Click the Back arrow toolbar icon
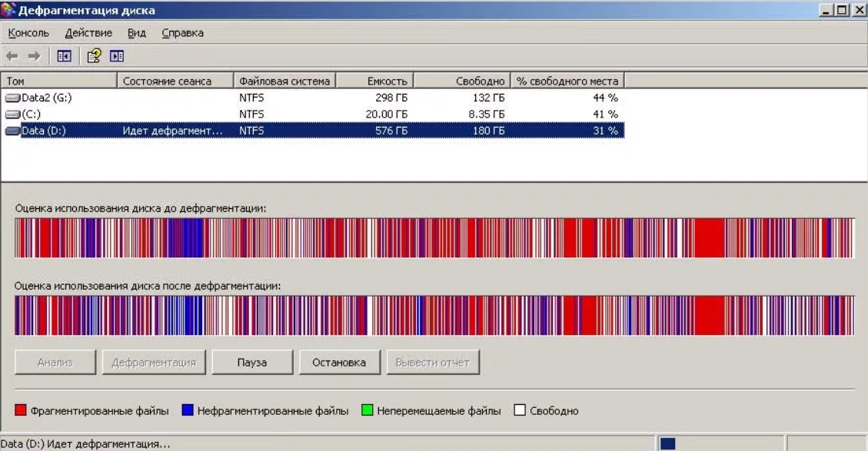 pos(12,56)
